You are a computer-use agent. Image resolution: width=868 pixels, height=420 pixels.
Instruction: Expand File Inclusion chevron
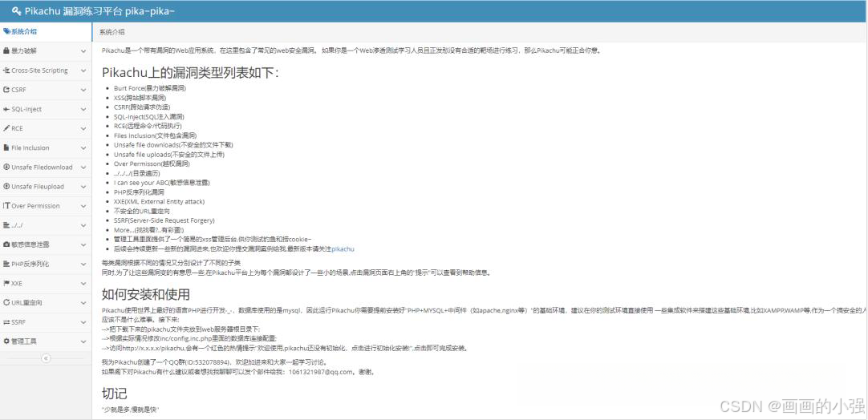tap(83, 147)
